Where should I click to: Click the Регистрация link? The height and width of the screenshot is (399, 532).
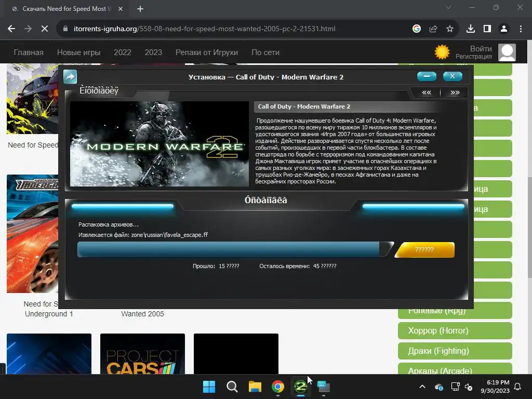[474, 57]
